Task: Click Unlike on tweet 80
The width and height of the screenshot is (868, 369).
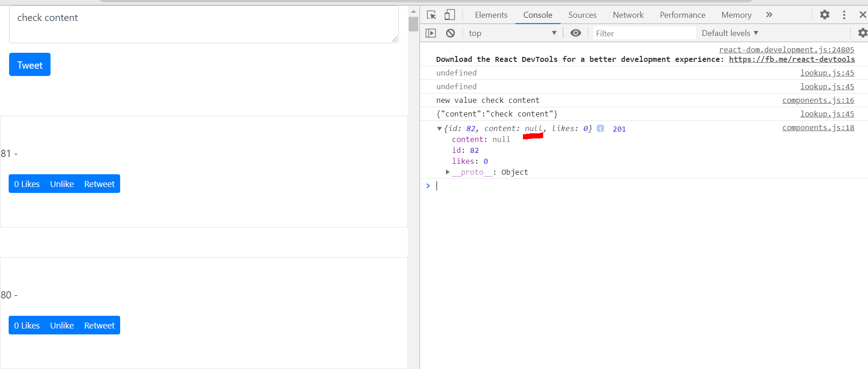Action: coord(62,325)
